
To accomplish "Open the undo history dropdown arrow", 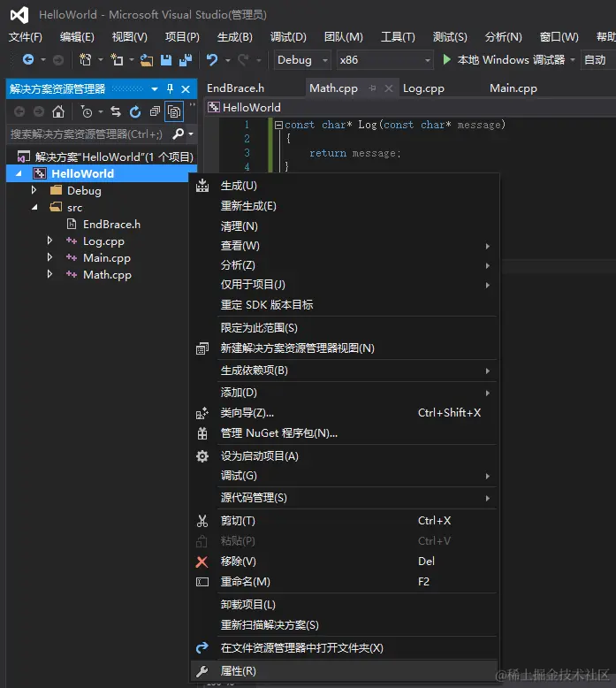I will coord(227,59).
